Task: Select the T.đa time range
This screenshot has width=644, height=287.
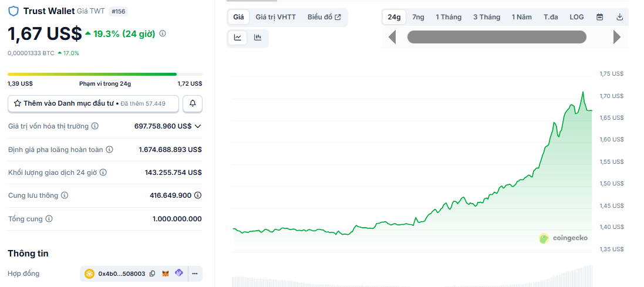Action: pos(551,17)
